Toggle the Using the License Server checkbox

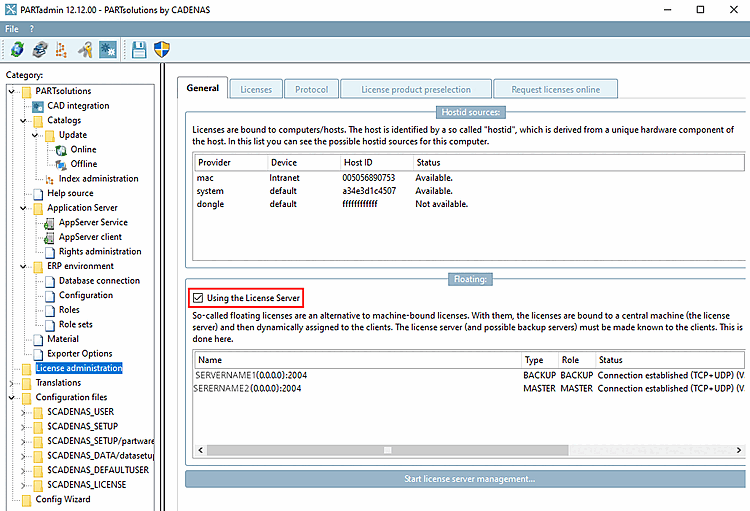point(198,298)
